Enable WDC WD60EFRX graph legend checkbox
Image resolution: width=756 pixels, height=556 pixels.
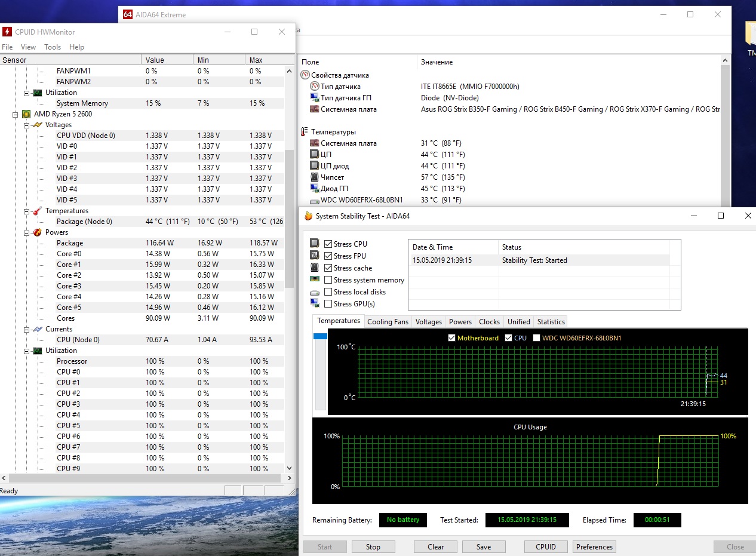point(536,338)
